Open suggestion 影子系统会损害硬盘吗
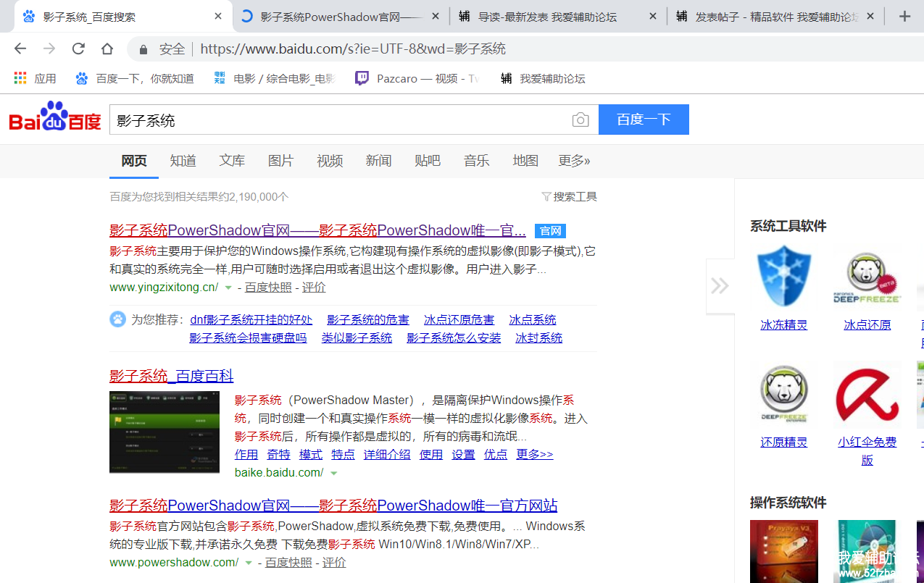The image size is (924, 583). click(x=248, y=338)
